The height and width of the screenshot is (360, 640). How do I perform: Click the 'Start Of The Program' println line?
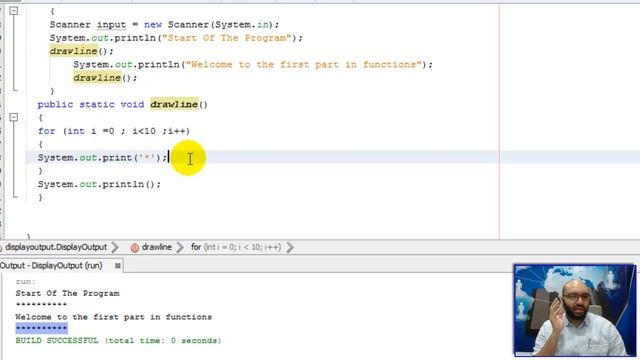tap(176, 38)
